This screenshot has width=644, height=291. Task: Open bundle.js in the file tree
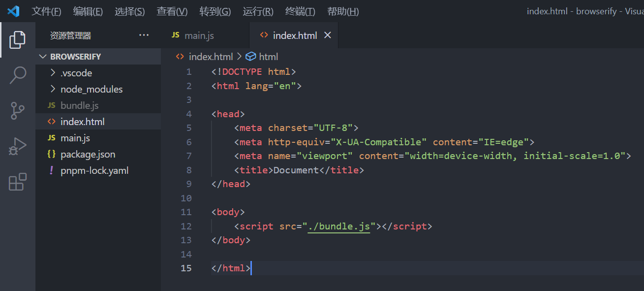[x=79, y=105]
